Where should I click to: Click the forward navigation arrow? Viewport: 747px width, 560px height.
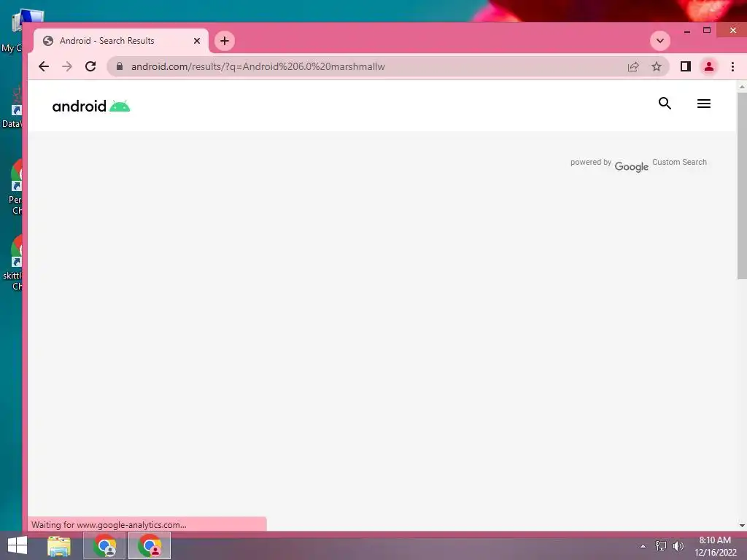pyautogui.click(x=67, y=66)
